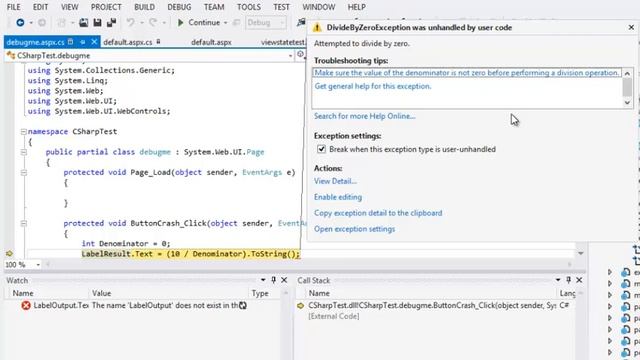Toggle auto-hide pin on Call Stack panel
This screenshot has height=360, width=640.
(569, 280)
